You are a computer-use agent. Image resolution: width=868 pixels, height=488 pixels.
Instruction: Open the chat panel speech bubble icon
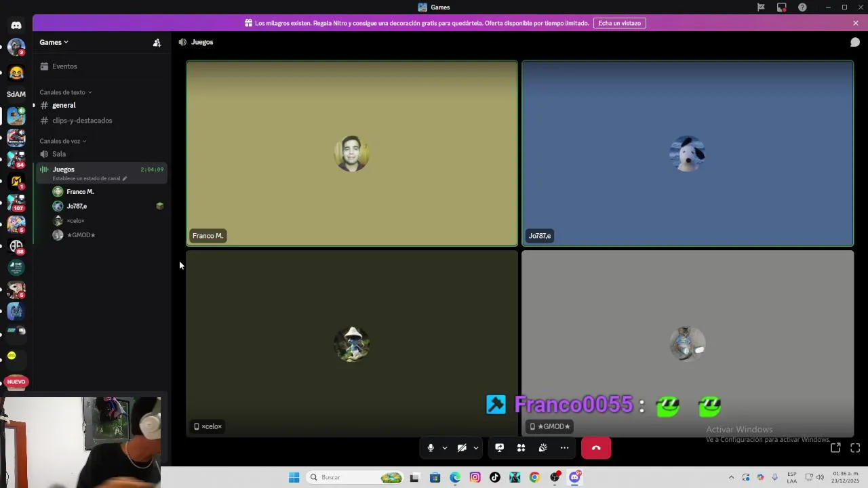[x=855, y=42]
